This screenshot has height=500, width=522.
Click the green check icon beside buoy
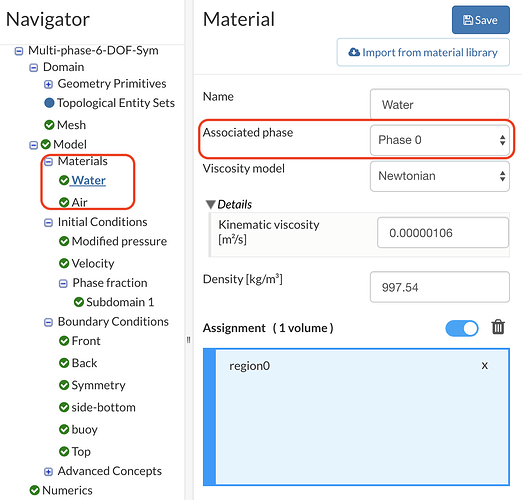pos(64,429)
